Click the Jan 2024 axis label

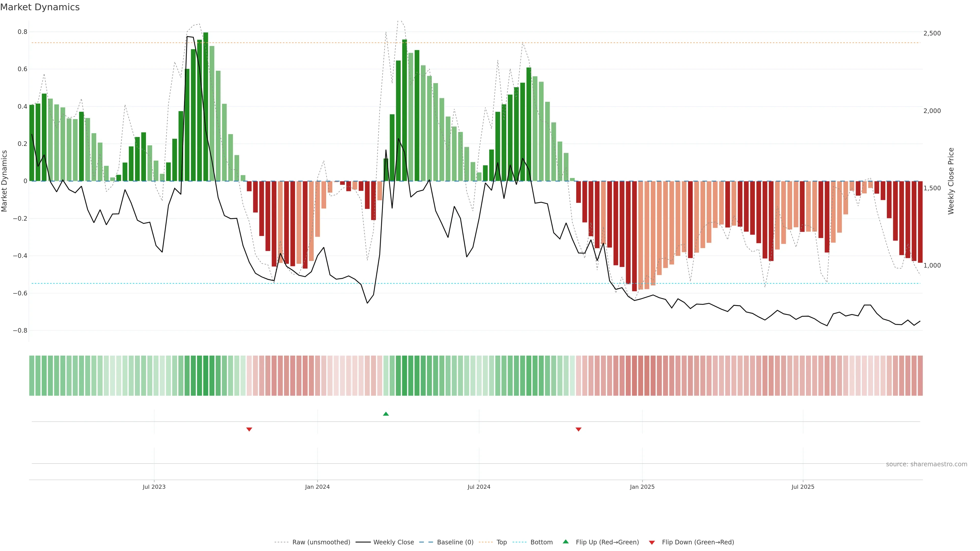[x=317, y=487]
